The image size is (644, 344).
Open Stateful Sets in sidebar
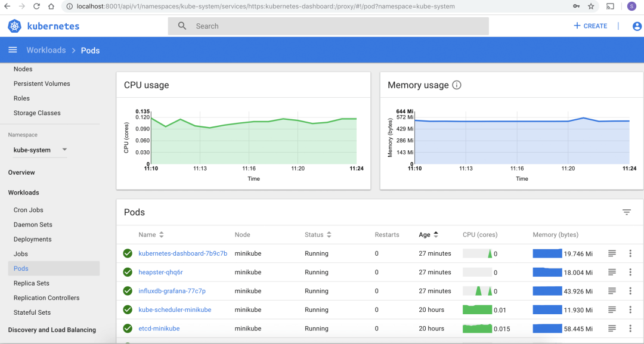pyautogui.click(x=32, y=312)
